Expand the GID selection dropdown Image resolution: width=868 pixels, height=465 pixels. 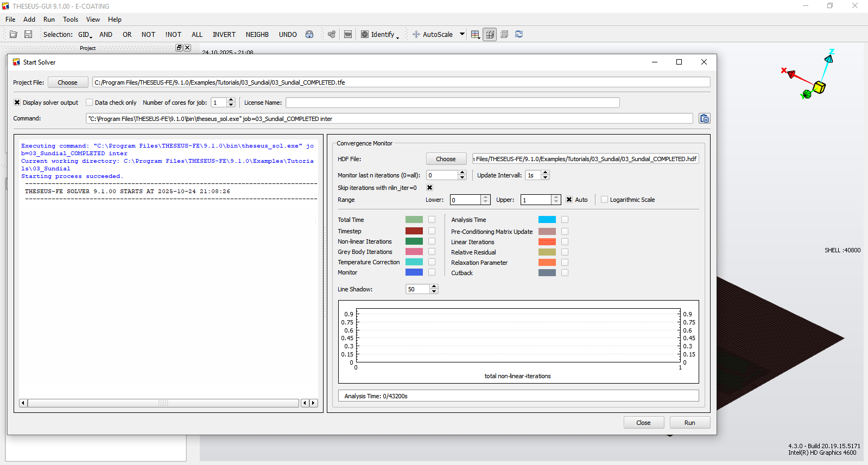coord(85,35)
